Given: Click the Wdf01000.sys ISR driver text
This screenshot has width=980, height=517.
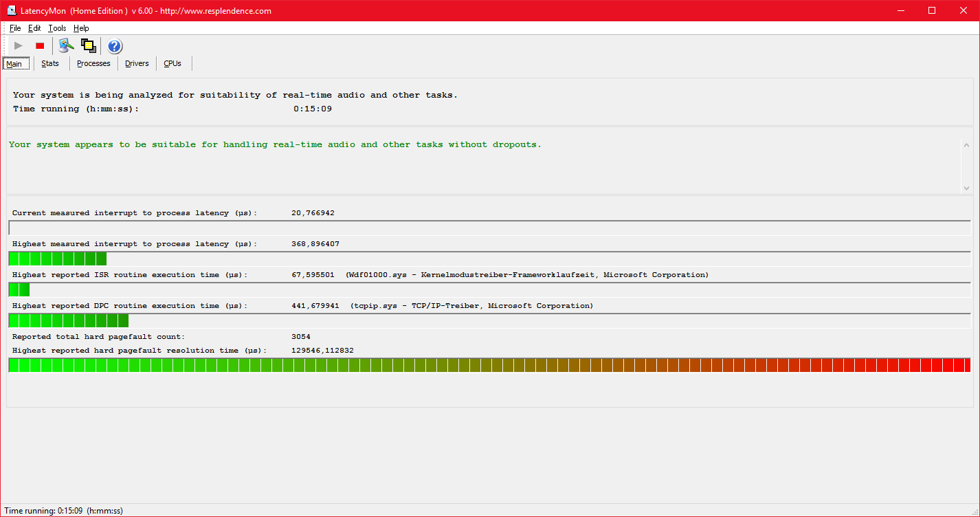Looking at the screenshot, I should click(x=527, y=275).
